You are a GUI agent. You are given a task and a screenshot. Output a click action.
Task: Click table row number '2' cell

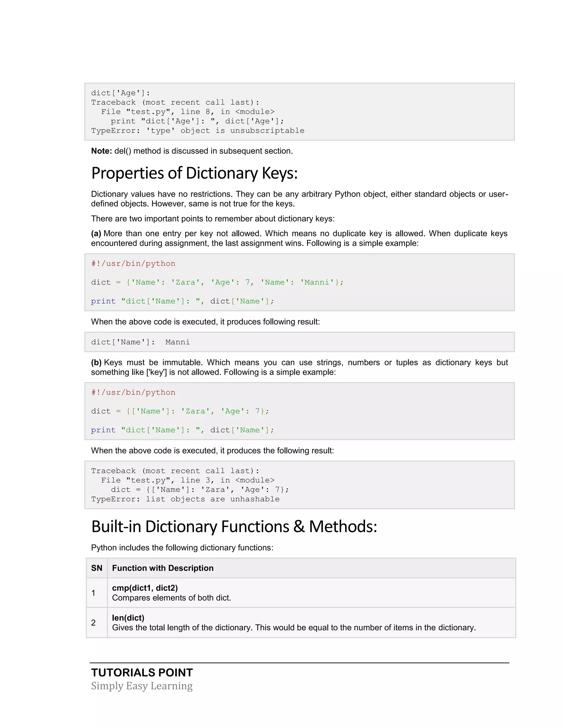[97, 623]
